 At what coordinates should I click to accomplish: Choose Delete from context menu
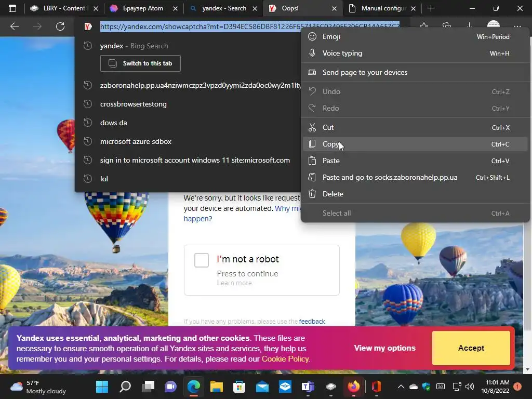click(415, 194)
